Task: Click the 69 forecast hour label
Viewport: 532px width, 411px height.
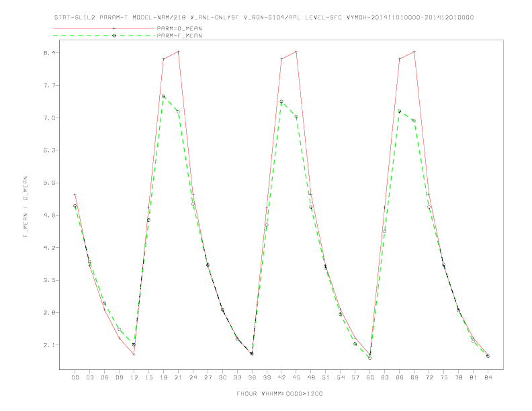Action: pyautogui.click(x=414, y=377)
